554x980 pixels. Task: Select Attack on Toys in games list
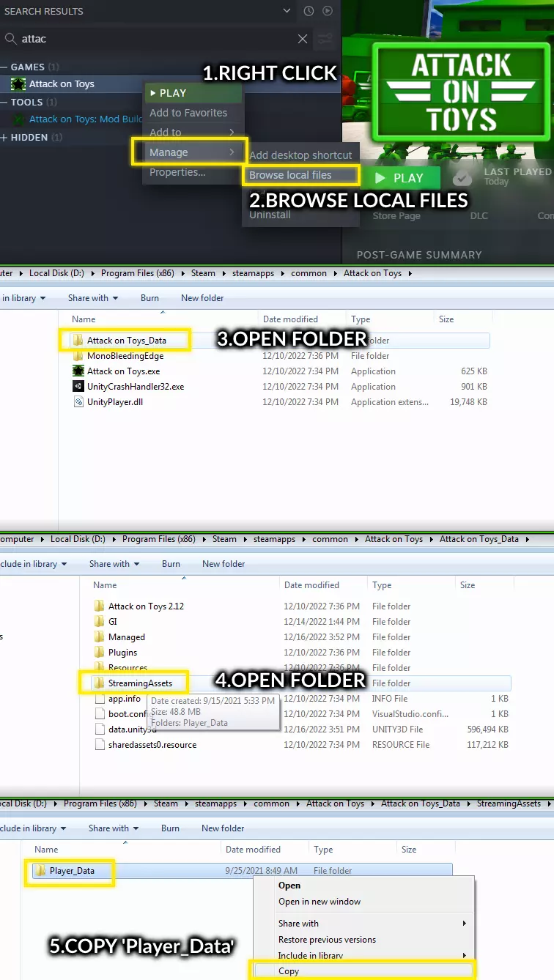pos(62,83)
